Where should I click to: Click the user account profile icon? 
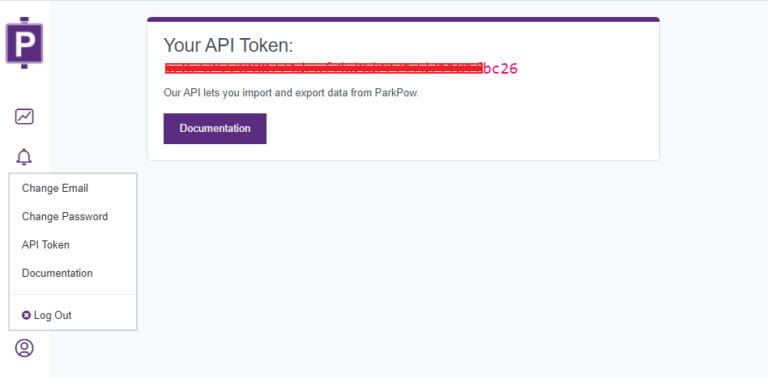[24, 348]
